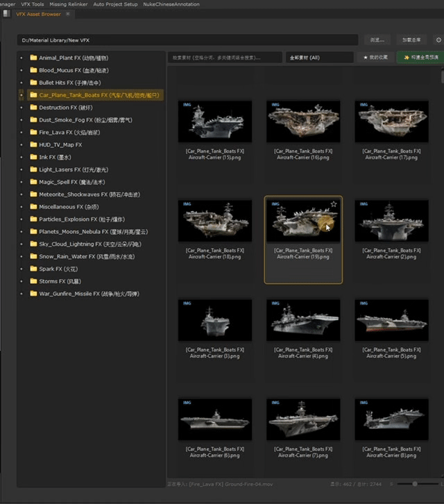The image size is (444, 504).
Task: Show favorites with the star button
Action: (375, 57)
